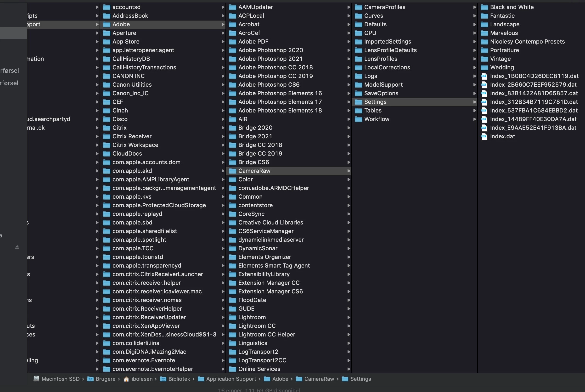Click the Bibliotek library folder icon in the path bar

click(x=163, y=379)
